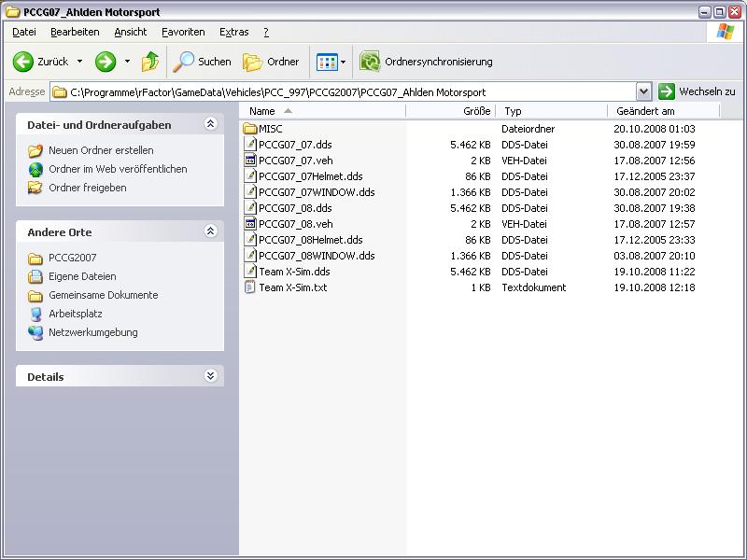
Task: Click the Textdokument type cell
Action: tap(533, 287)
